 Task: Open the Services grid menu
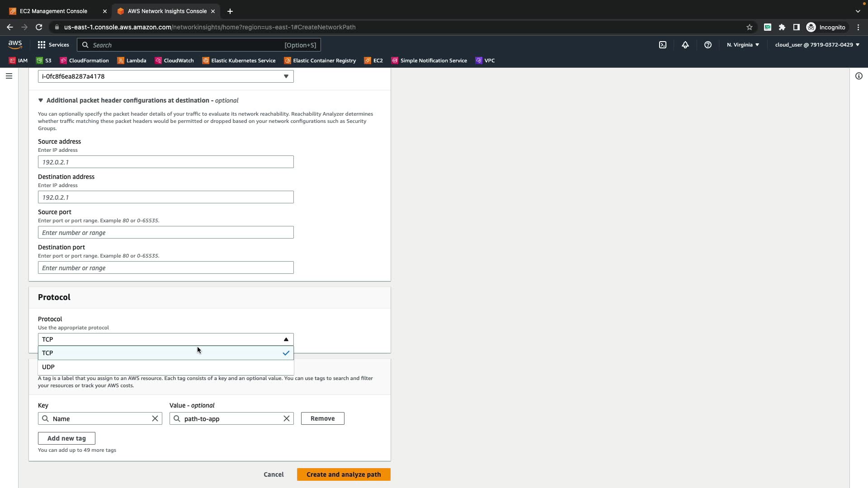coord(53,45)
